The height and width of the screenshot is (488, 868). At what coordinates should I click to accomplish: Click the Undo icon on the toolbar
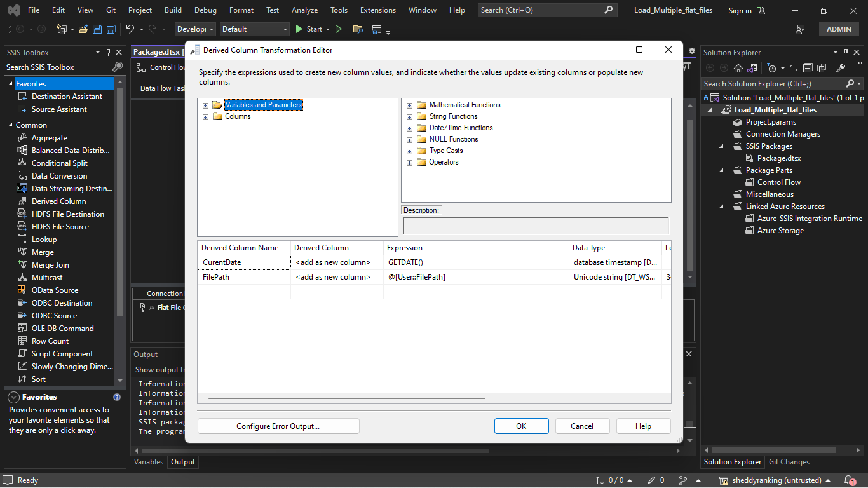[130, 29]
